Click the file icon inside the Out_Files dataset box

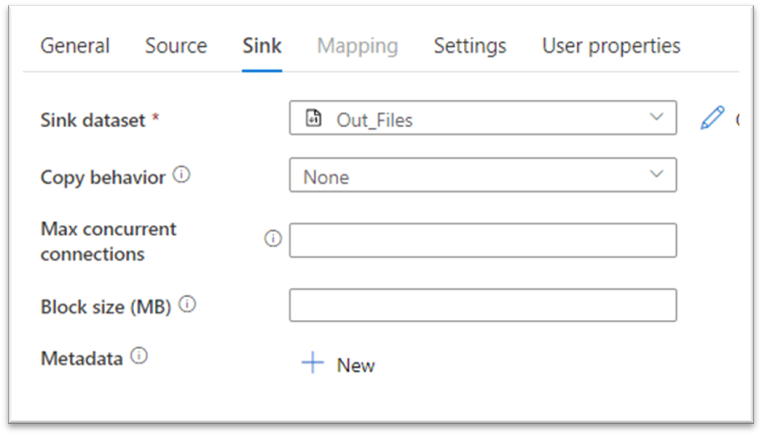pyautogui.click(x=314, y=119)
